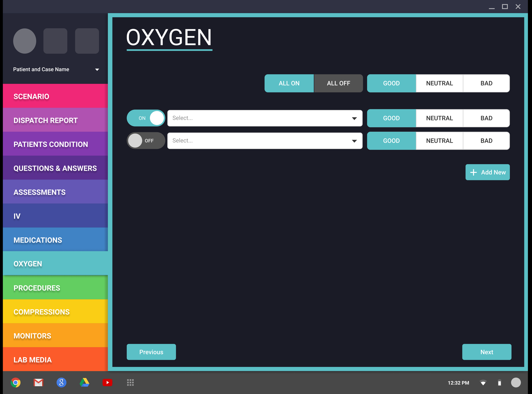Select BAD rating for the second entry
Viewport: 532px width, 394px height.
[x=486, y=141]
